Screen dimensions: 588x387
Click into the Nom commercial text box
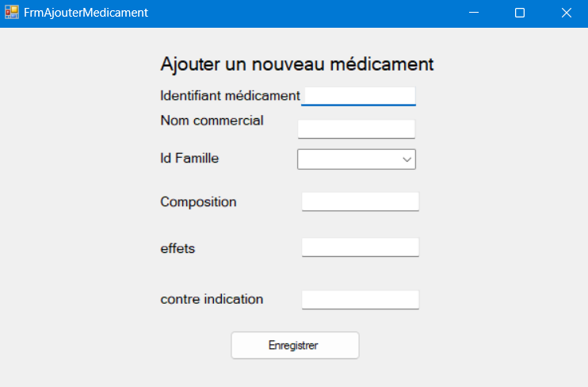(356, 128)
